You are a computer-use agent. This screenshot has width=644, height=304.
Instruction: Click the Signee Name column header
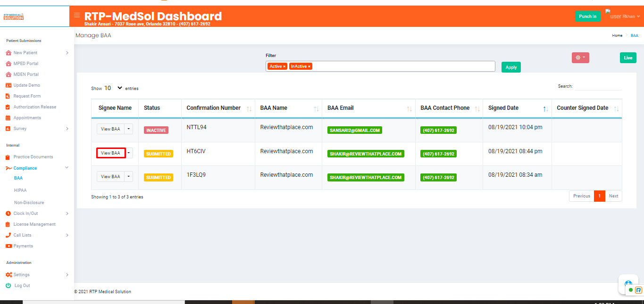[x=115, y=108]
